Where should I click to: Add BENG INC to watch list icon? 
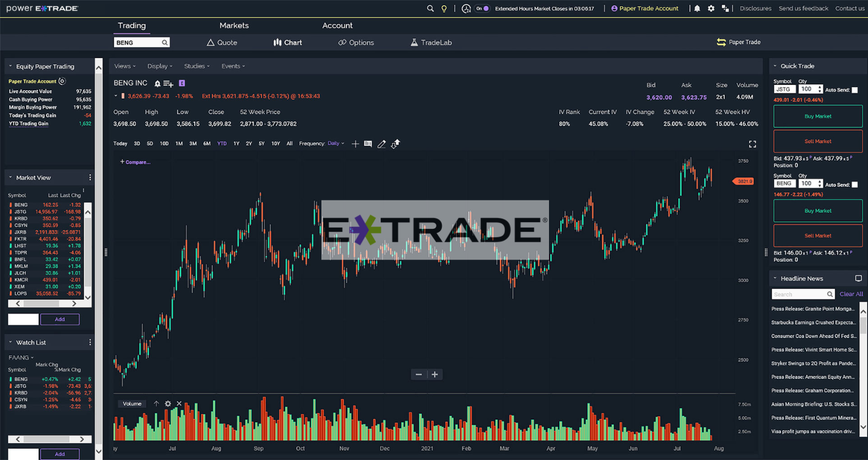[168, 84]
